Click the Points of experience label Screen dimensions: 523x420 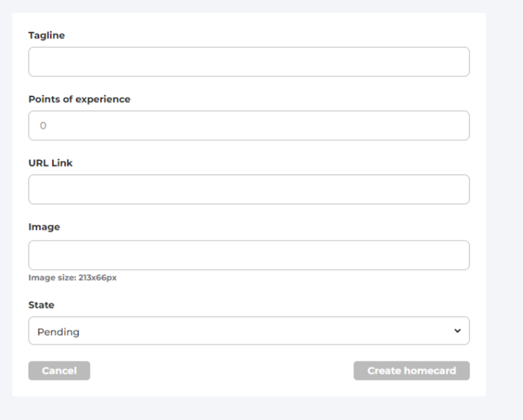click(x=79, y=99)
